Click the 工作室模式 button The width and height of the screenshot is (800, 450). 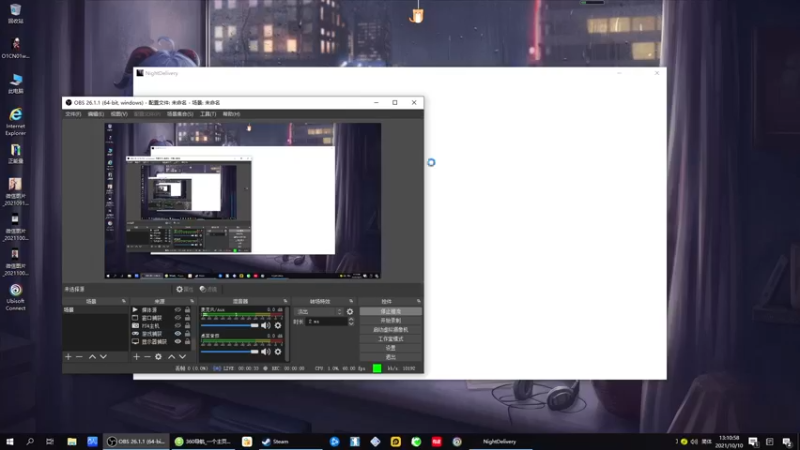click(391, 339)
